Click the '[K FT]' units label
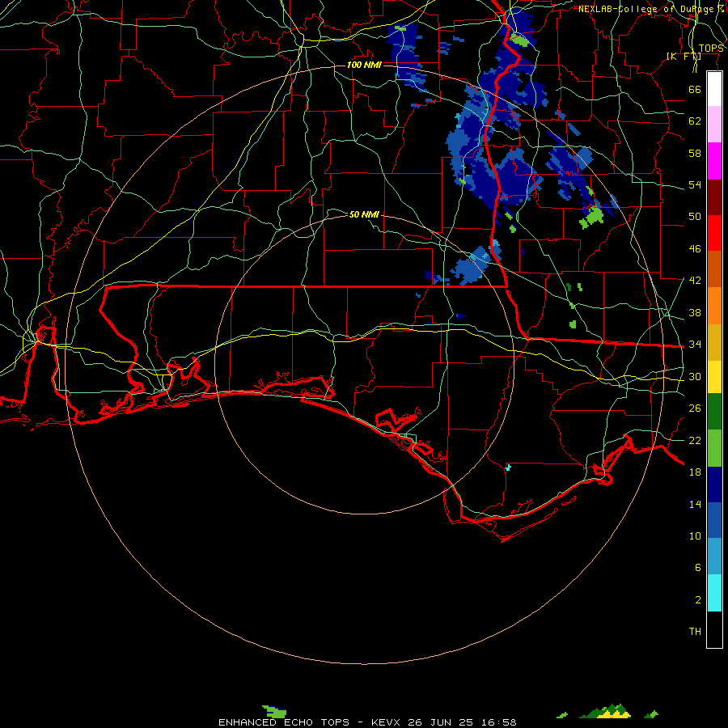 click(684, 57)
